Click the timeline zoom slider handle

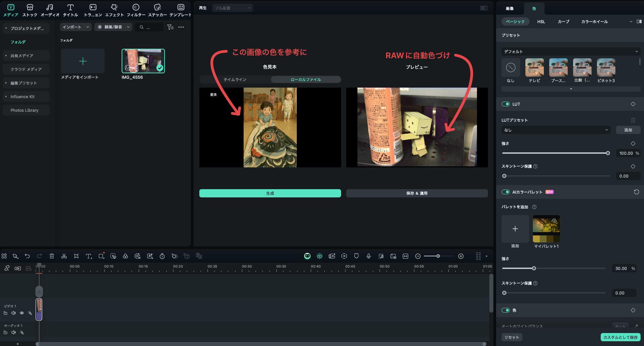pyautogui.click(x=438, y=256)
